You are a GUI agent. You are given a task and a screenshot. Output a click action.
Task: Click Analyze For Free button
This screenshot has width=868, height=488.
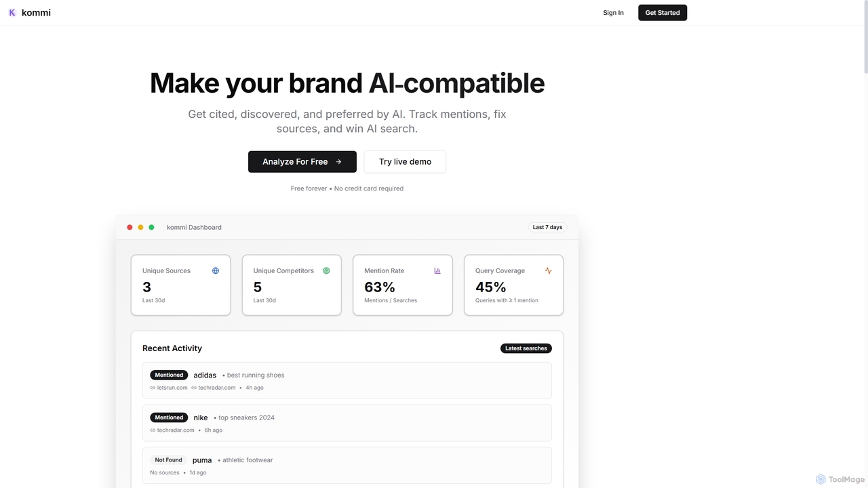point(302,162)
